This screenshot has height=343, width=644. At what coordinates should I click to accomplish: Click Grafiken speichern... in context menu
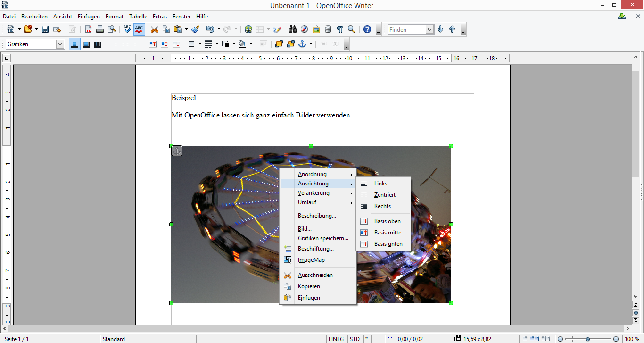tap(323, 238)
